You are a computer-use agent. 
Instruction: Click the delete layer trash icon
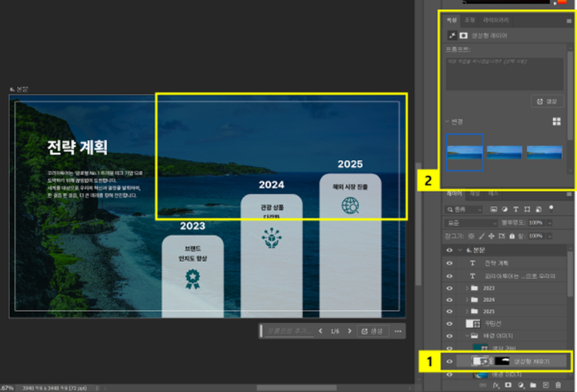coord(559,385)
